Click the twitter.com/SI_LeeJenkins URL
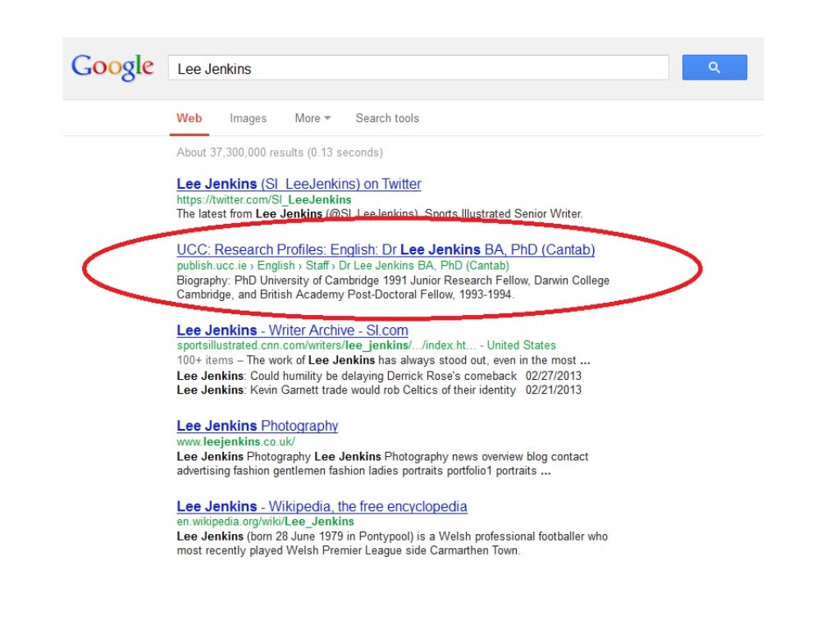 pyautogui.click(x=264, y=200)
